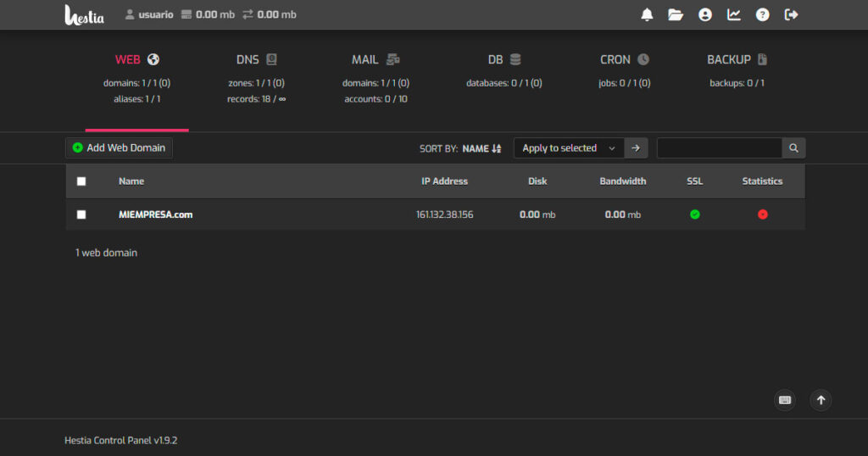Open the keyboard shortcuts icon

785,400
